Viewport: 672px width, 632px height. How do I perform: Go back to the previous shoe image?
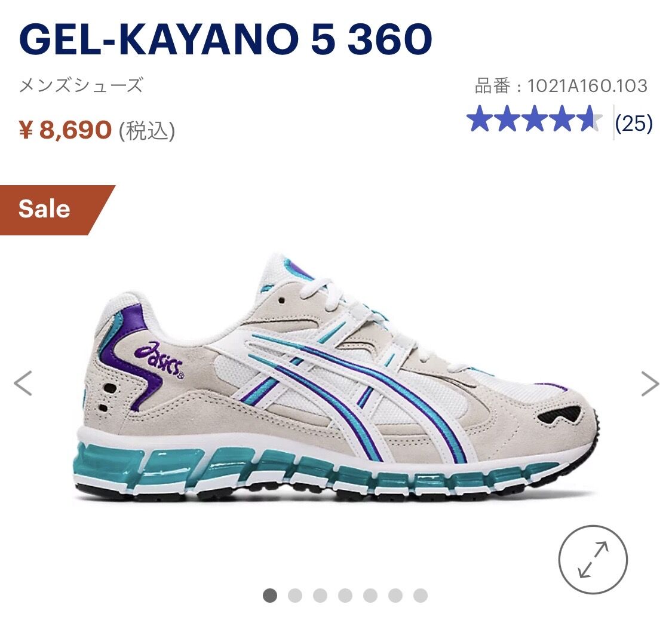23,383
